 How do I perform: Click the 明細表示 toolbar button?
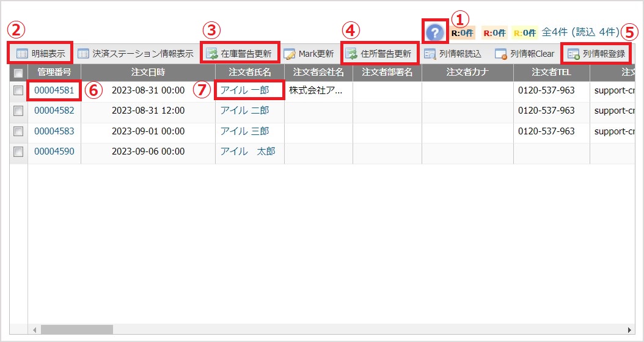tap(40, 53)
